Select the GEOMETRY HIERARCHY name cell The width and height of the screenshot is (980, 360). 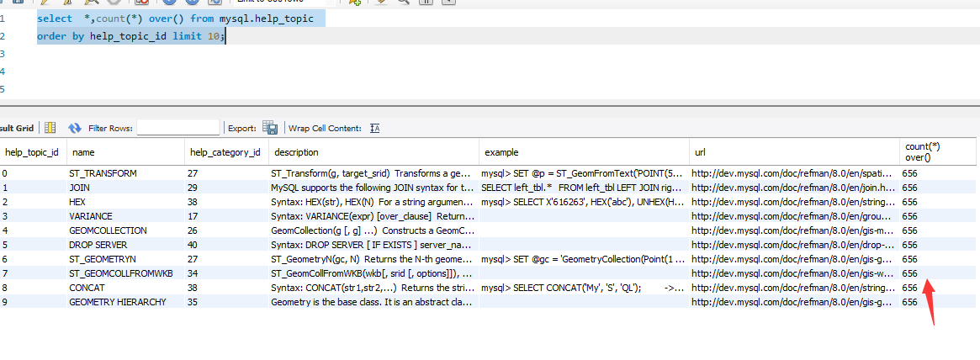(x=125, y=302)
